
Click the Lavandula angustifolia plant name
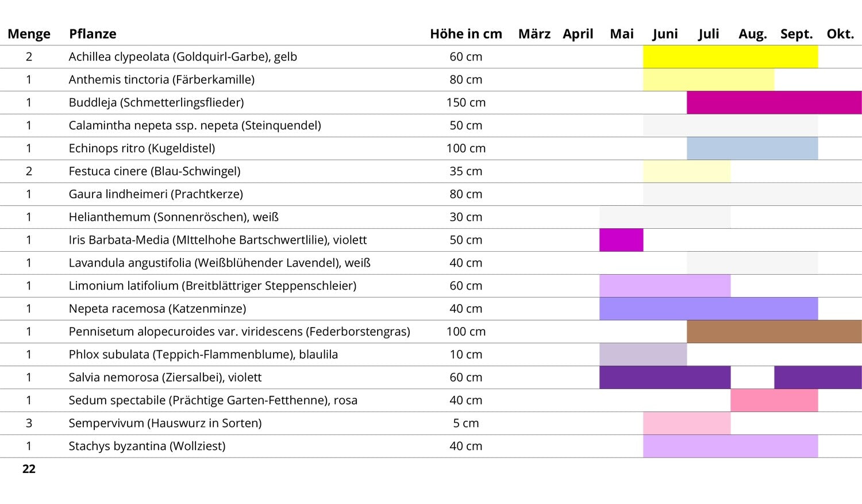219,263
